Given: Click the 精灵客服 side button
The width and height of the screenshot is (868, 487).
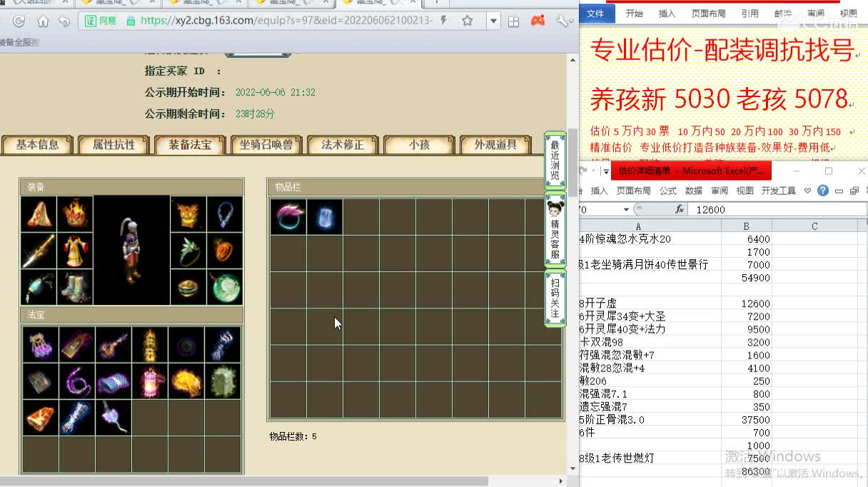Looking at the screenshot, I should click(555, 230).
